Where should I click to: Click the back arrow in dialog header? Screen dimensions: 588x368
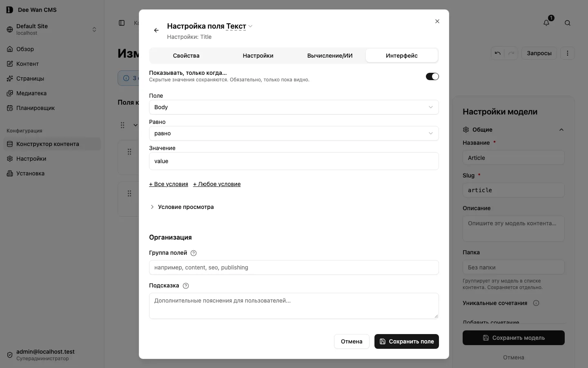[156, 30]
